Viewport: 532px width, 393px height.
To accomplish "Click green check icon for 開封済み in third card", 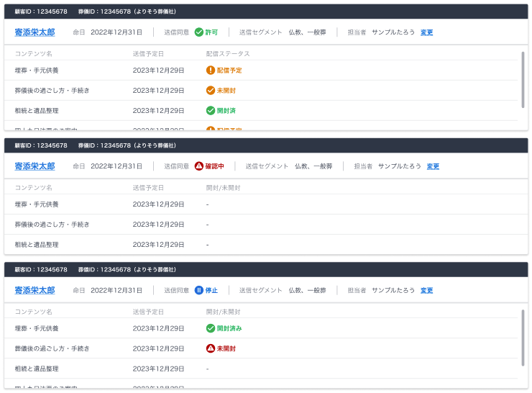I will tap(211, 328).
